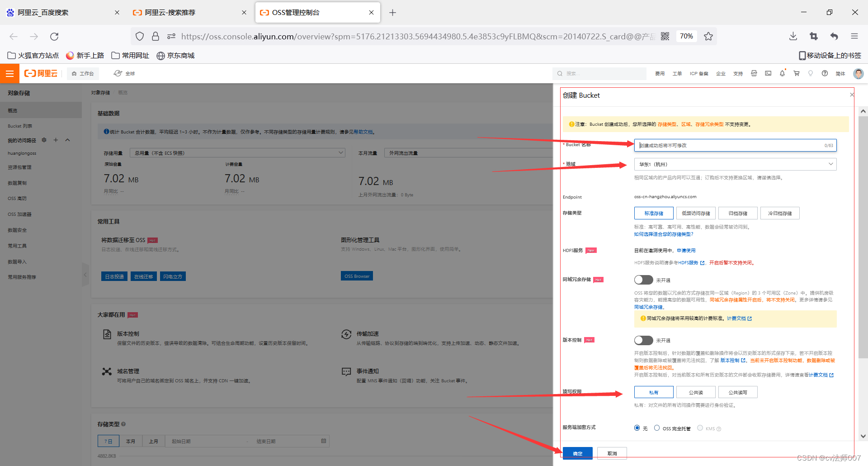Image resolution: width=868 pixels, height=466 pixels.
Task: Click the panel scrollbar down arrow
Action: coord(863,436)
